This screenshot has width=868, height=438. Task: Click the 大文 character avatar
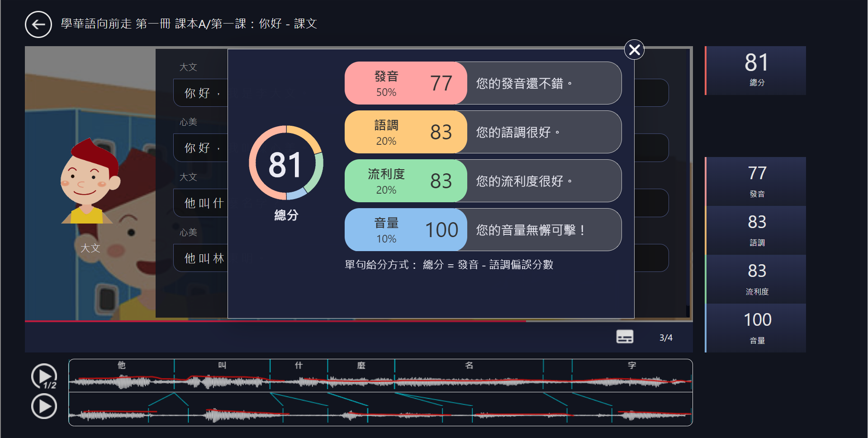[x=90, y=181]
